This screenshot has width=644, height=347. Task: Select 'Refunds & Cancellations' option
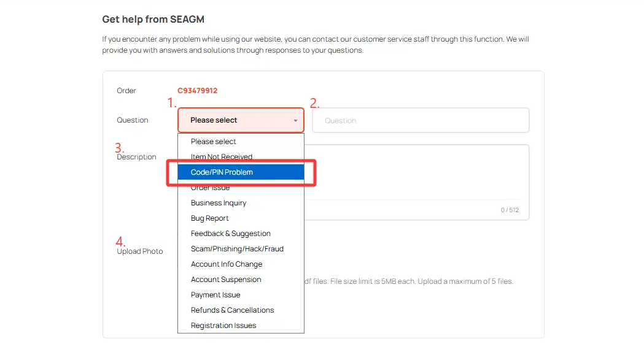[x=241, y=310]
